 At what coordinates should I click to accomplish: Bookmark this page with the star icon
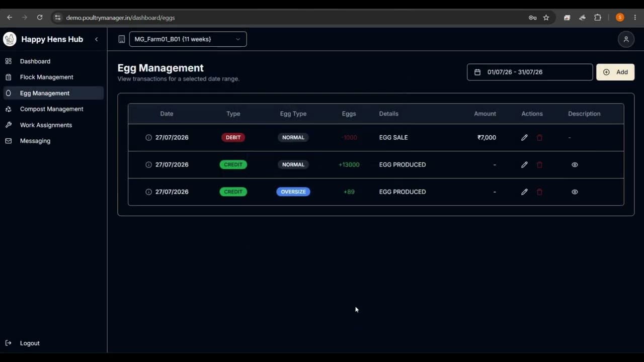546,18
